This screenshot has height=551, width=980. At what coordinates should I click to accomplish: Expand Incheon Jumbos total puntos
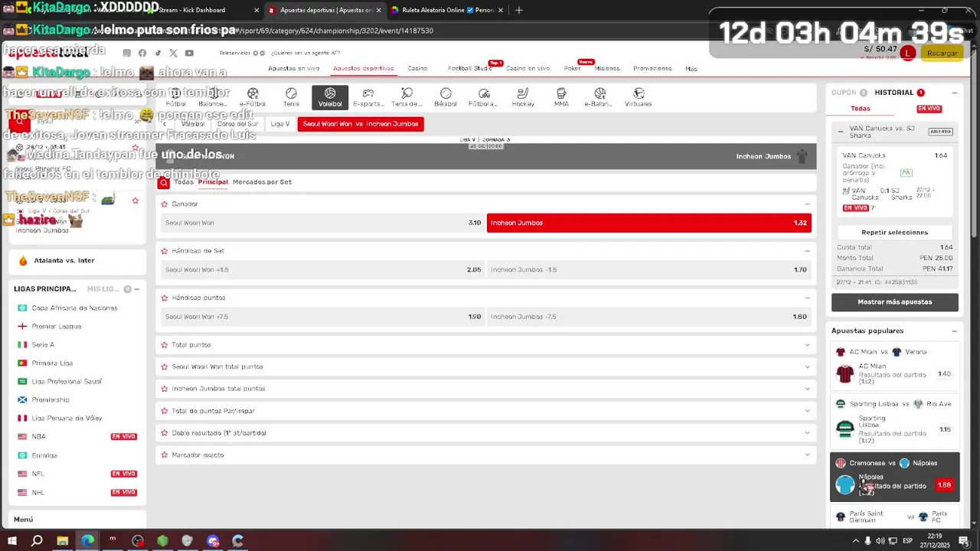807,389
